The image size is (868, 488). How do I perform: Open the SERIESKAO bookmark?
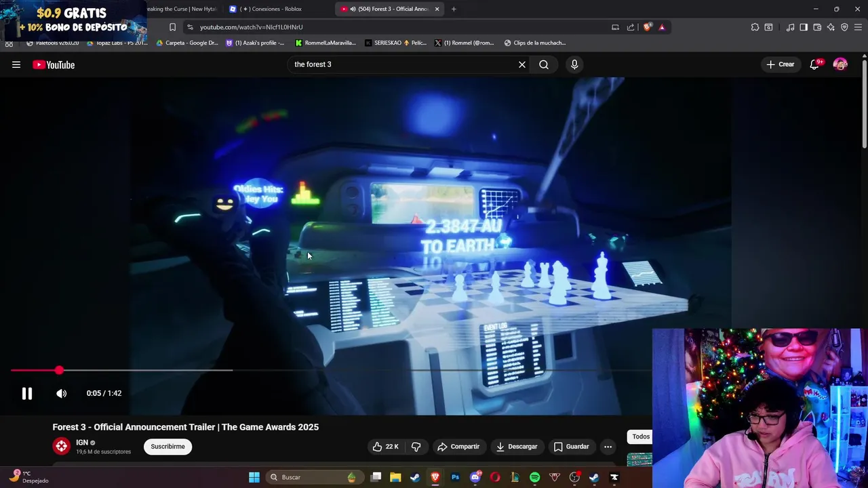click(396, 43)
